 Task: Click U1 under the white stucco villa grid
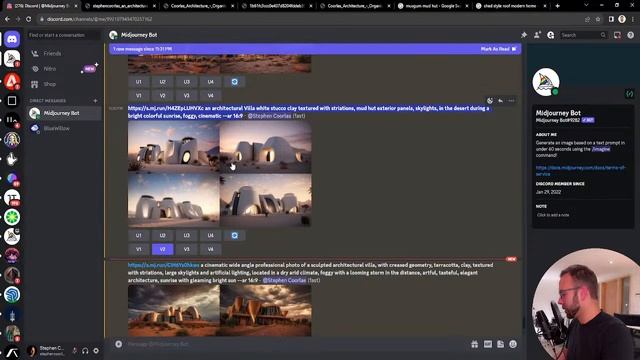click(x=138, y=236)
